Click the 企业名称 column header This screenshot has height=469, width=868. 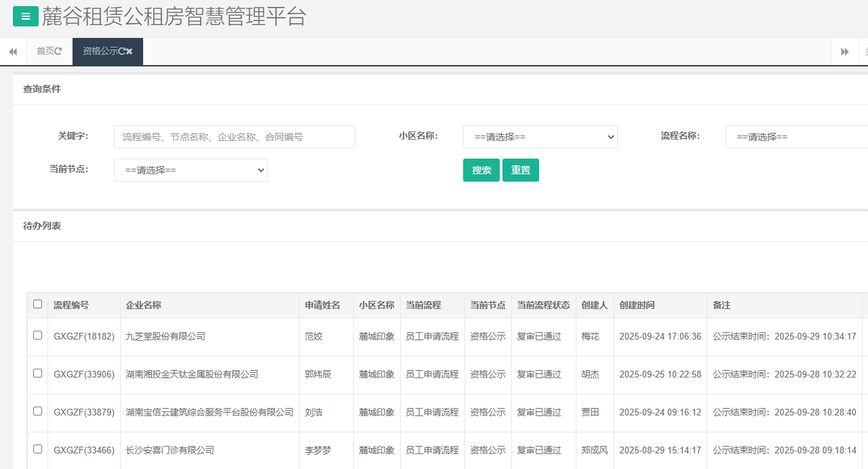pos(143,306)
